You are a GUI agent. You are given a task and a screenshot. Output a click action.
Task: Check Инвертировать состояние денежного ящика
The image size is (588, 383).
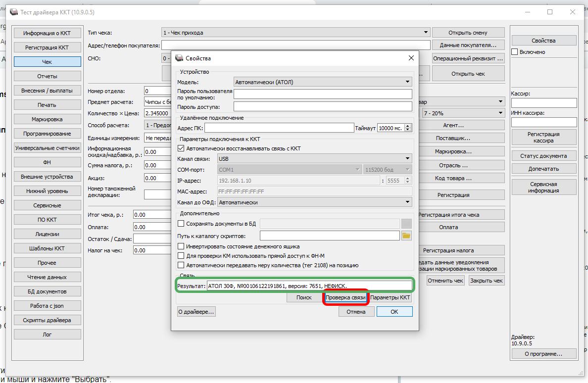[x=181, y=246]
